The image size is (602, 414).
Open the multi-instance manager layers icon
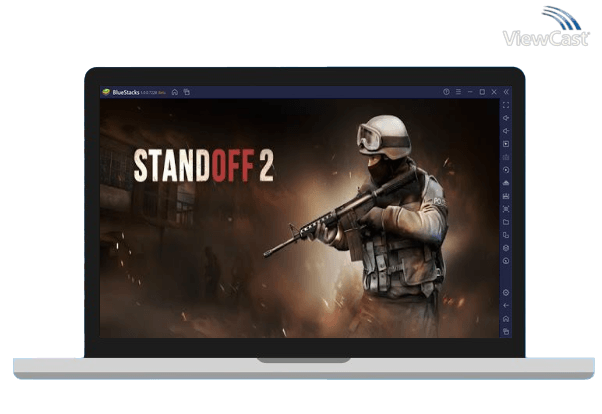(506, 248)
